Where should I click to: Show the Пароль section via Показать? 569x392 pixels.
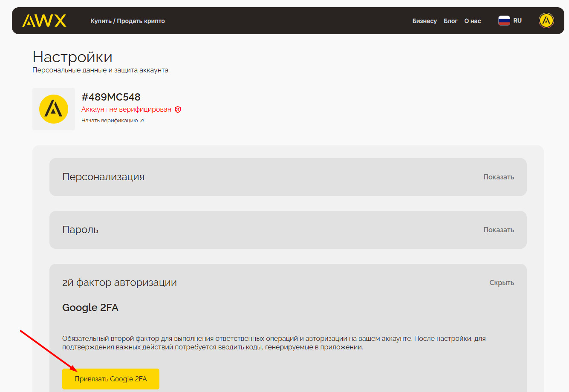click(x=498, y=230)
